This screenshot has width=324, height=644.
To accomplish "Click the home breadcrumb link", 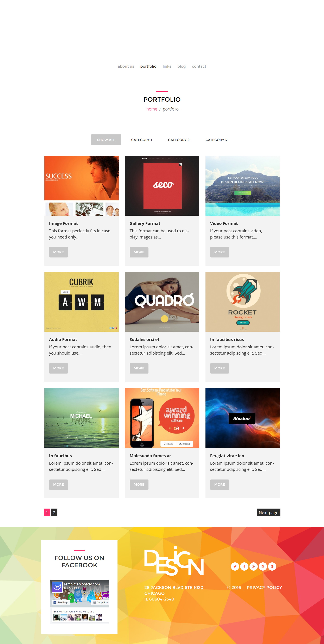I will click(152, 109).
